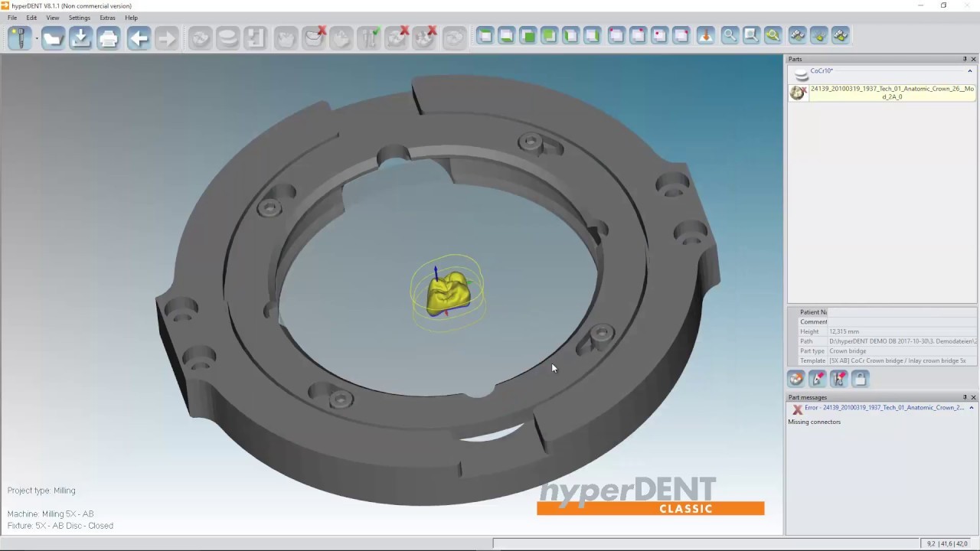The image size is (980, 551).
Task: Click the lock part icon
Action: click(860, 379)
